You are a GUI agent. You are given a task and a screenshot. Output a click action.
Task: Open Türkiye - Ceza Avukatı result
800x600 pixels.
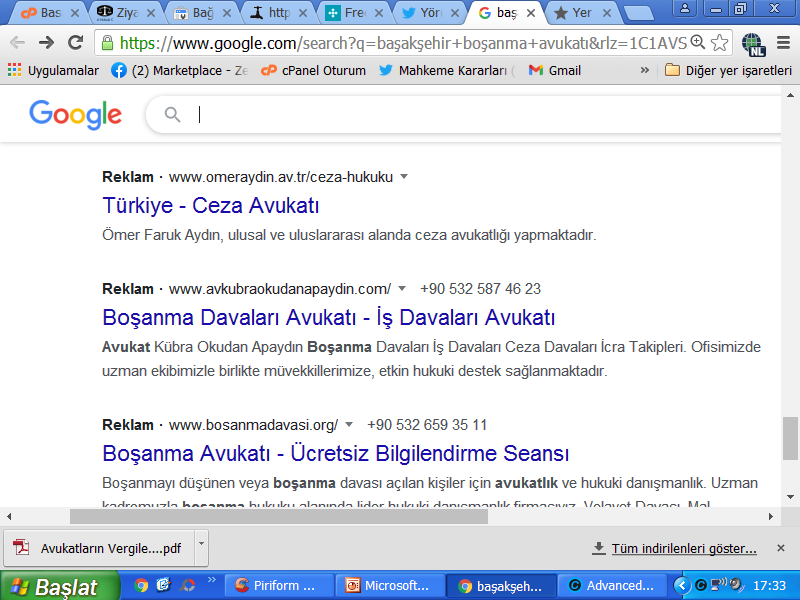tap(211, 205)
